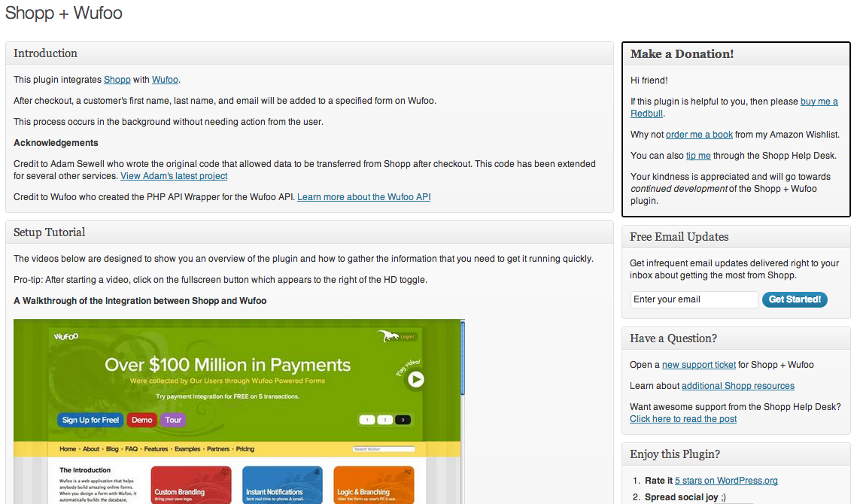857x504 pixels.
Task: Open additional Shopp resources link
Action: [738, 386]
